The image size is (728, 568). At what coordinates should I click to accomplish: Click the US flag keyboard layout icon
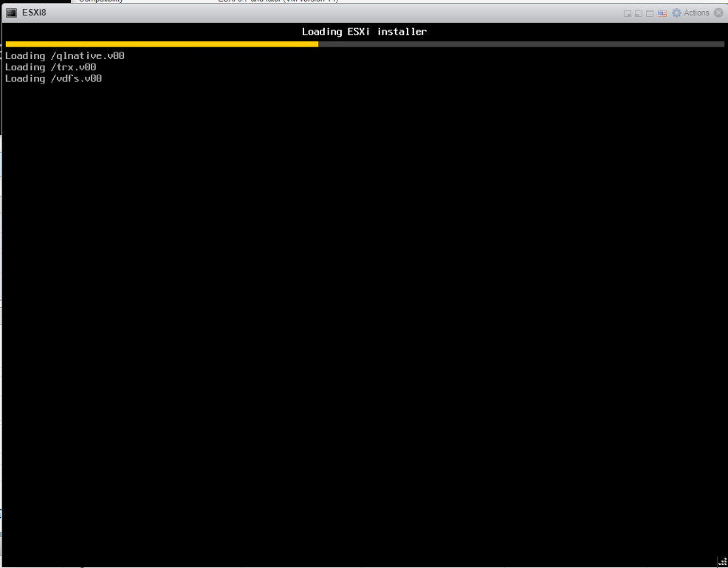point(662,13)
